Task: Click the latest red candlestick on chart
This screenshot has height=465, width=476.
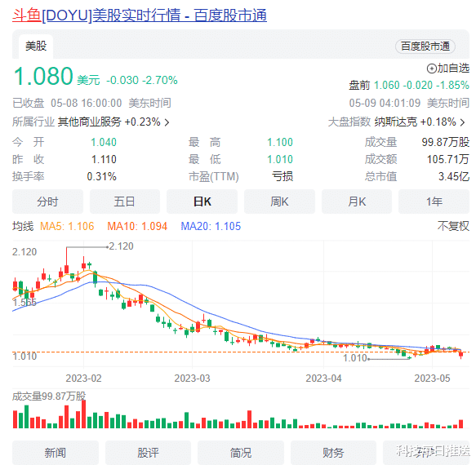Action: click(460, 354)
